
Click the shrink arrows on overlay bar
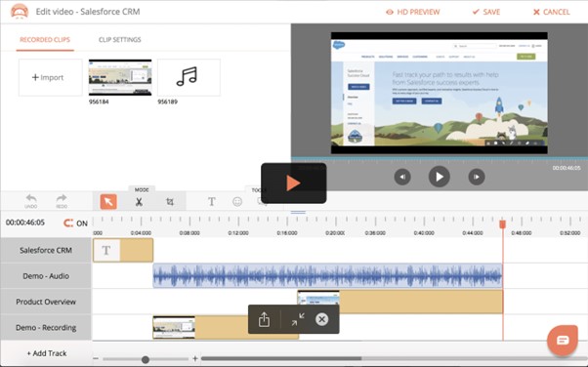(298, 319)
